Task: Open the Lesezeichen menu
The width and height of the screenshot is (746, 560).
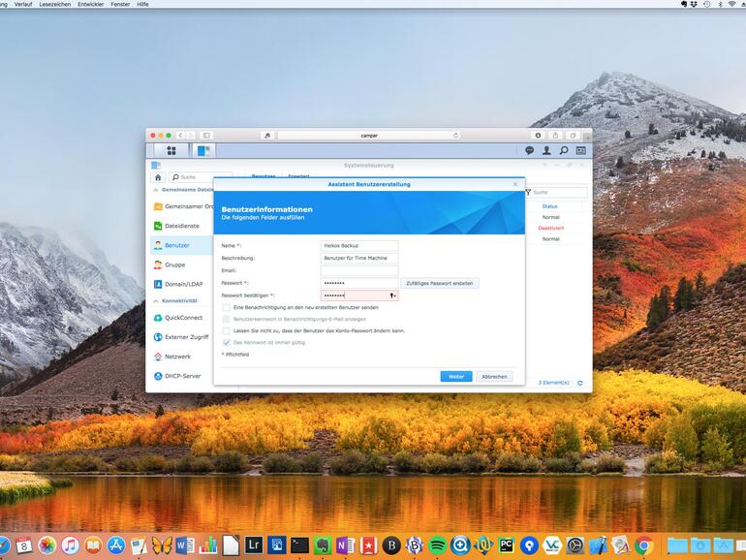Action: click(54, 4)
